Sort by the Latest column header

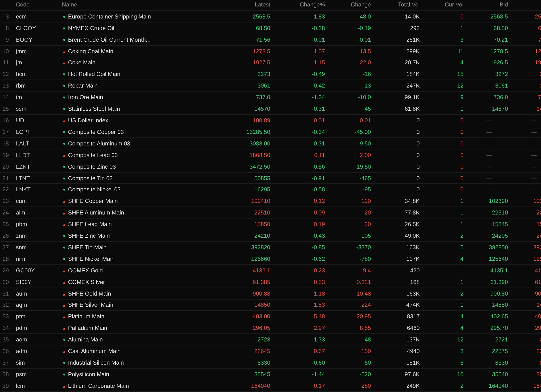(262, 4)
